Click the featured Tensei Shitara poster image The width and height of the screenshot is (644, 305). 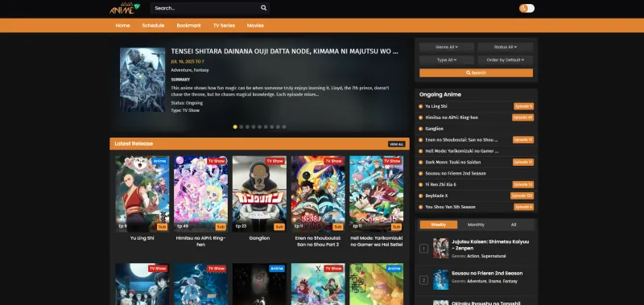[142, 80]
